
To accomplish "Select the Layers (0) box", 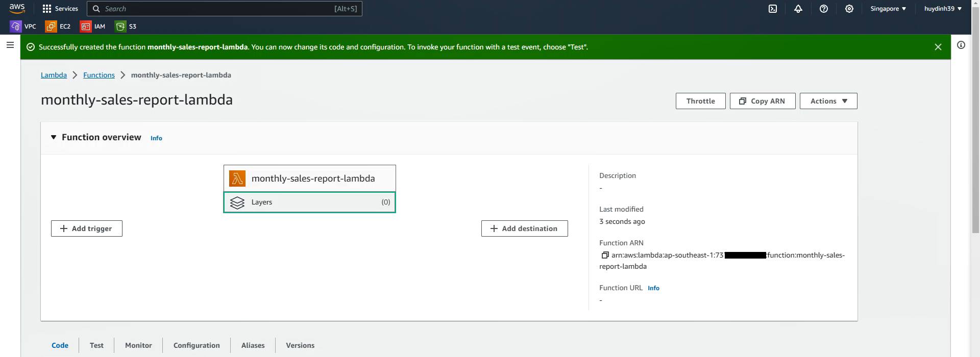I will tap(309, 202).
